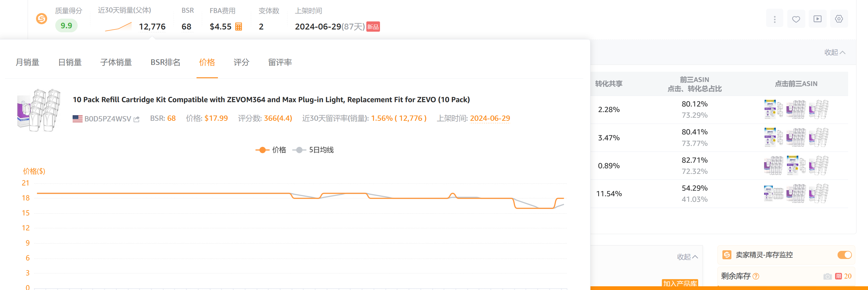Click the orange Seller Sprite logo beside 质量得分
868x290 pixels.
point(42,19)
